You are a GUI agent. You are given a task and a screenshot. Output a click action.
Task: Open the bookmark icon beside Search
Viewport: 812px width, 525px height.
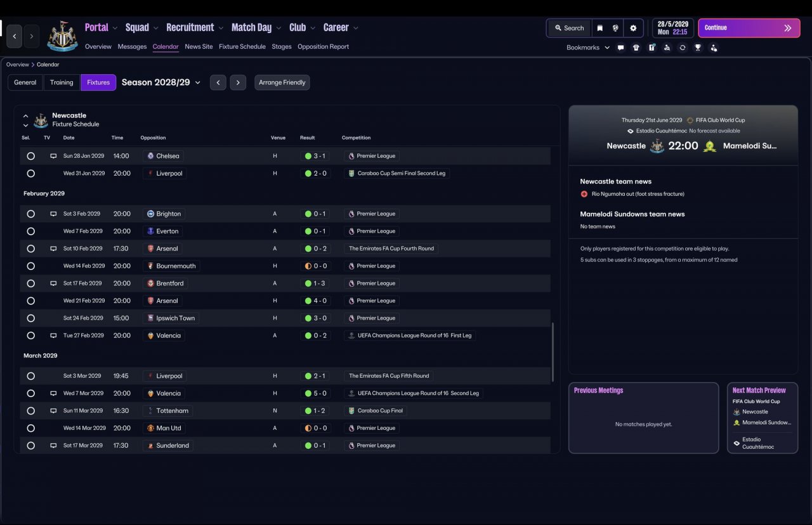pos(599,28)
